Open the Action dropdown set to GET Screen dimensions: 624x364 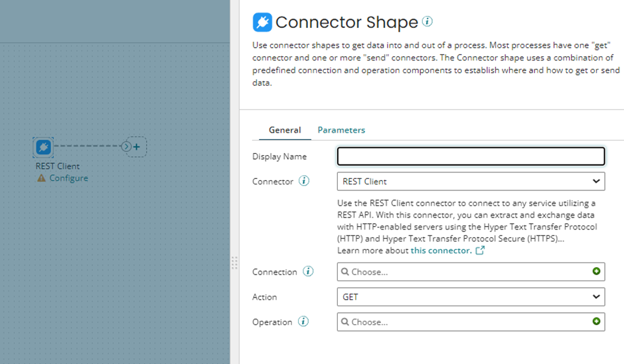471,297
